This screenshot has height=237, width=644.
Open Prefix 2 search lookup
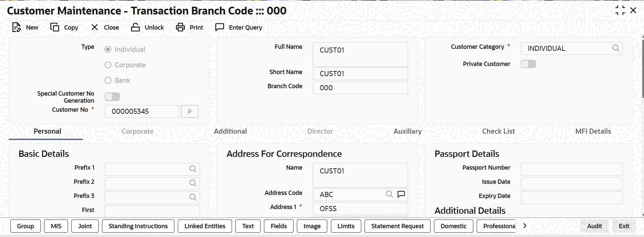(193, 183)
